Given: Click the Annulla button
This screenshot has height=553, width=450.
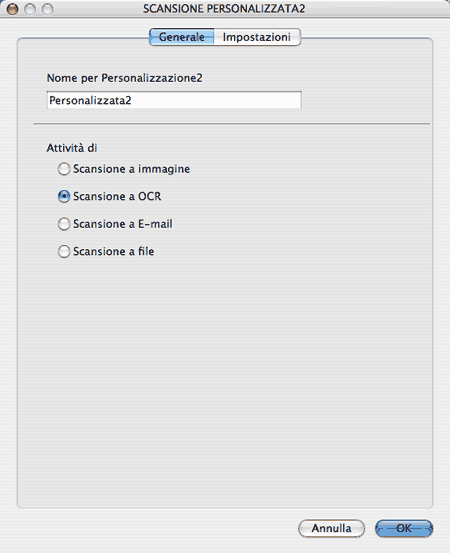Looking at the screenshot, I should [x=332, y=528].
